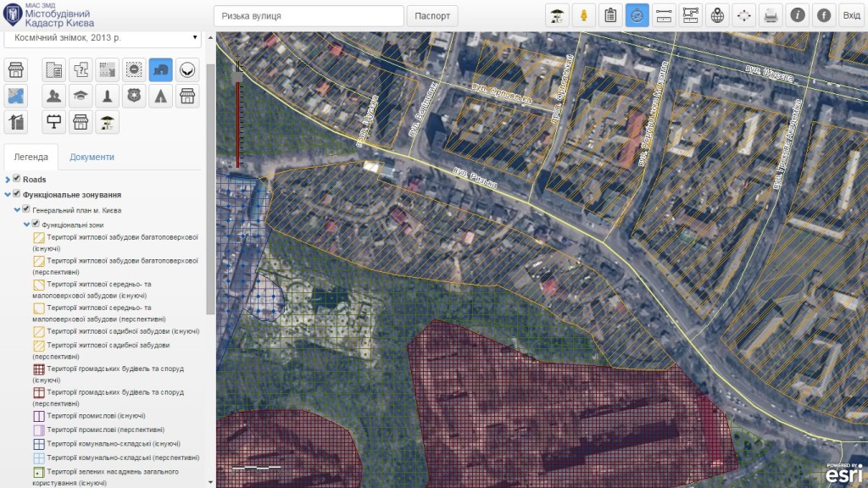Click the printer icon to print the map
Image resolution: width=868 pixels, height=488 pixels.
coord(771,15)
